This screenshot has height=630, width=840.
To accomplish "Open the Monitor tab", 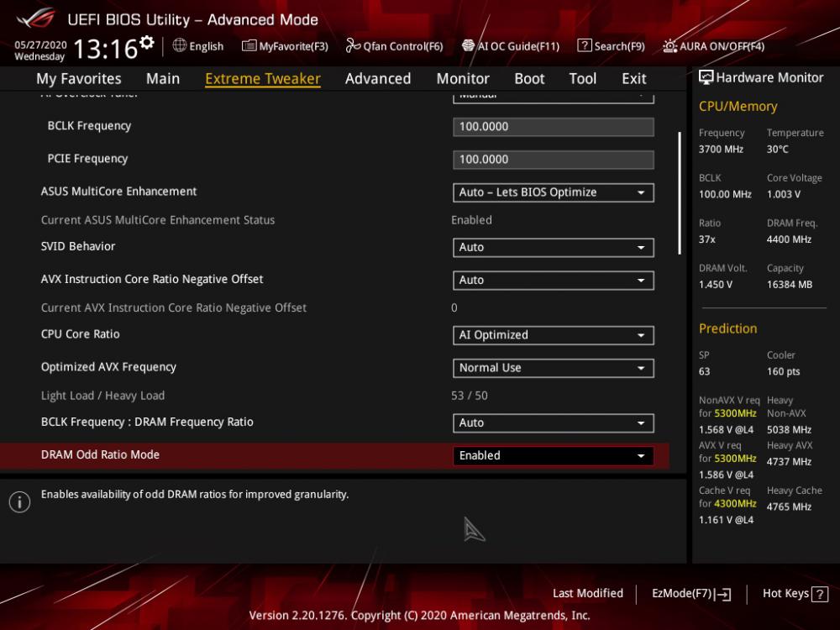I will coord(463,79).
